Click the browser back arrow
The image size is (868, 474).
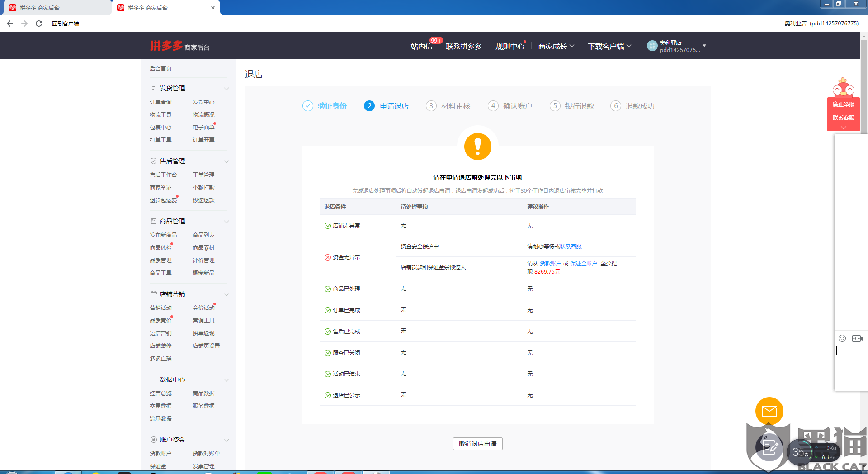[x=10, y=24]
